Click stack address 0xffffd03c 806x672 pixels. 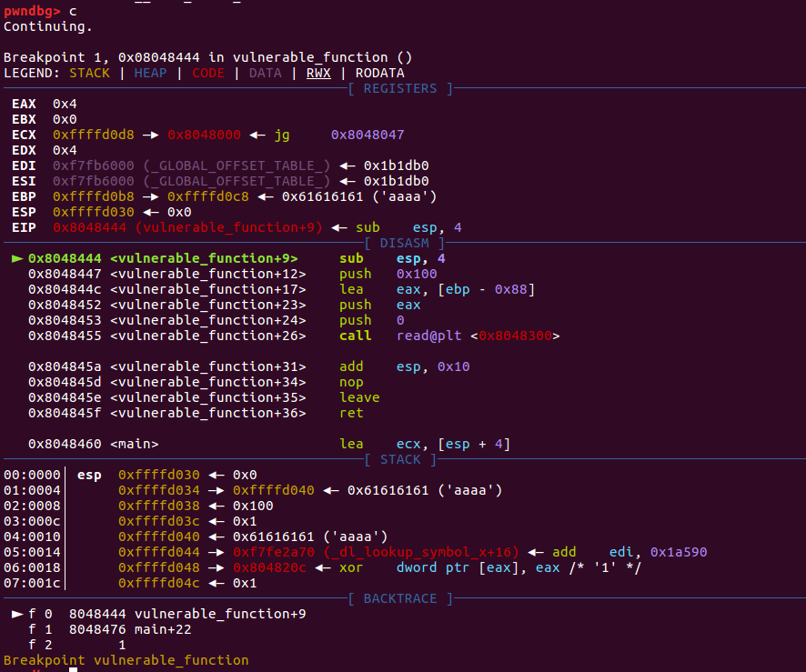pos(159,521)
